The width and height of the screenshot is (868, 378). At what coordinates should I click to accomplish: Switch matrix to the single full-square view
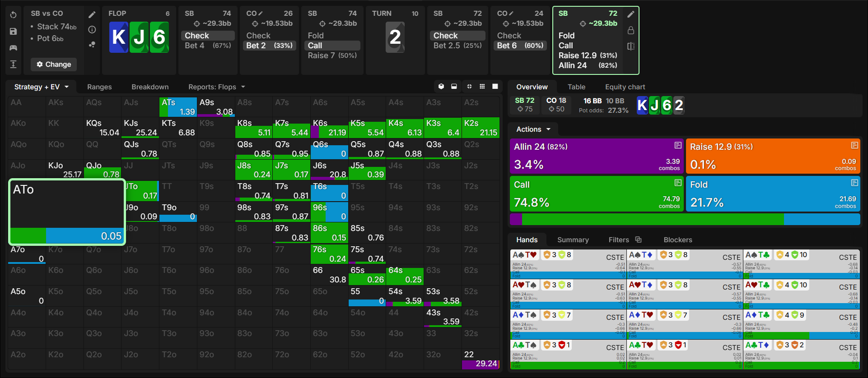(495, 87)
